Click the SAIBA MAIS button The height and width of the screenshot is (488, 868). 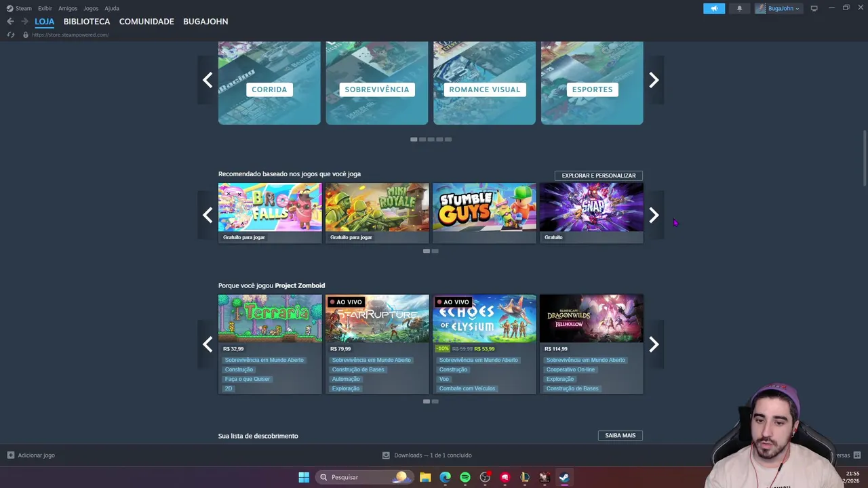[620, 436]
